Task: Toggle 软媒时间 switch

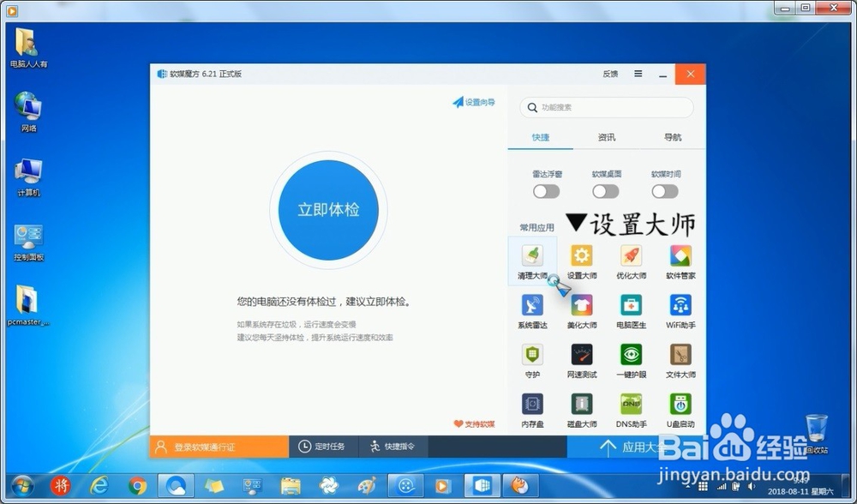Action: tap(665, 191)
